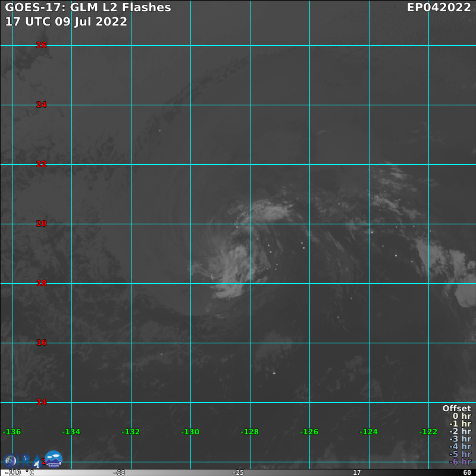The image size is (476, 476).
Task: Click the round RAMMB logo
Action: (x=54, y=459)
